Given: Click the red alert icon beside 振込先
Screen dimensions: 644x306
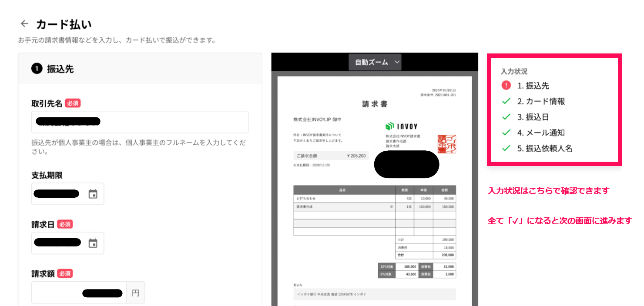Looking at the screenshot, I should [506, 85].
